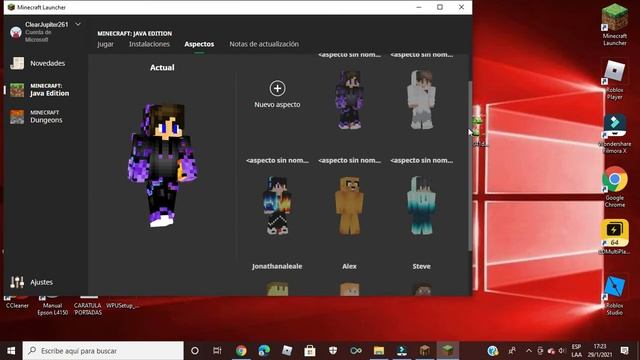Open Wondershare Filmora X desktop shortcut
Viewport: 640px width, 360px height.
click(x=615, y=134)
